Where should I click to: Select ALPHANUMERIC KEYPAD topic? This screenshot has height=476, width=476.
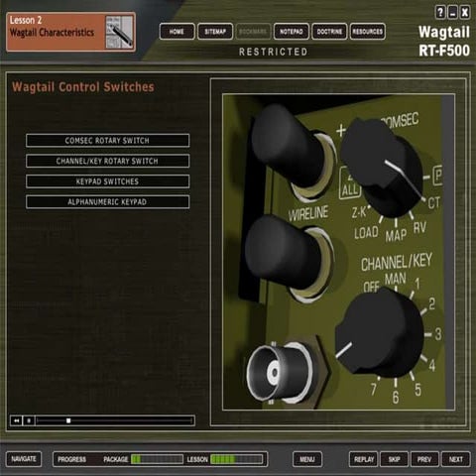[108, 202]
